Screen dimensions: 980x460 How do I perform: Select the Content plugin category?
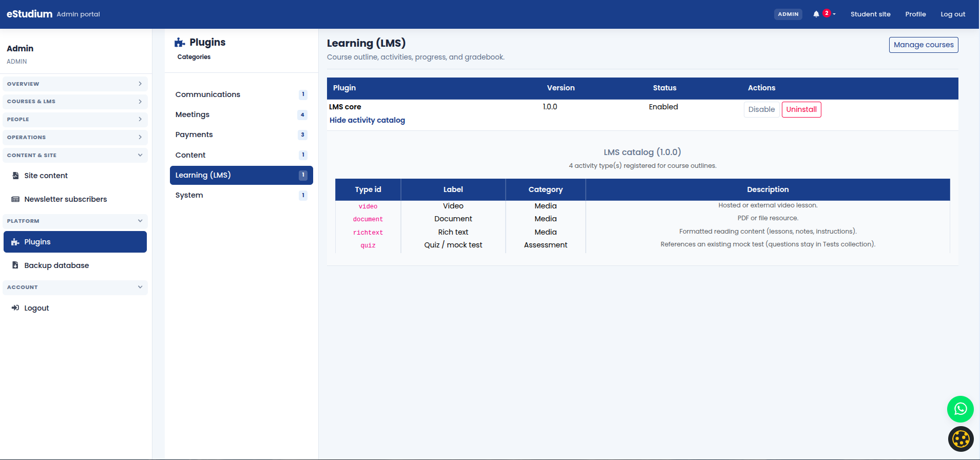(x=241, y=155)
